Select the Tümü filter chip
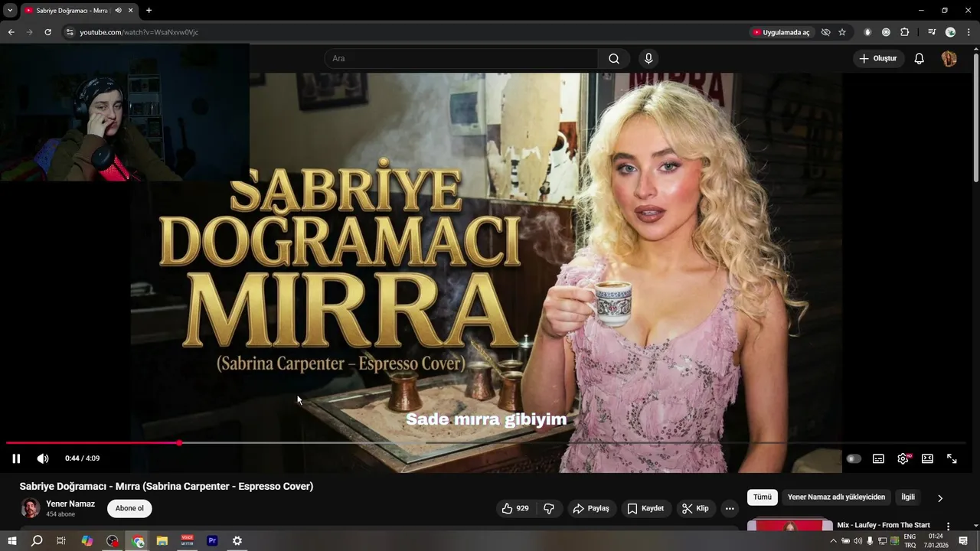The height and width of the screenshot is (551, 980). click(x=763, y=497)
